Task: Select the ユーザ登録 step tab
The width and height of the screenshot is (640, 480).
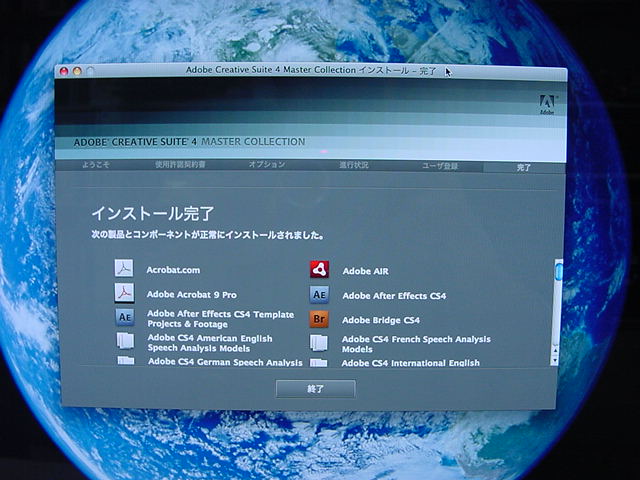Action: [x=440, y=166]
